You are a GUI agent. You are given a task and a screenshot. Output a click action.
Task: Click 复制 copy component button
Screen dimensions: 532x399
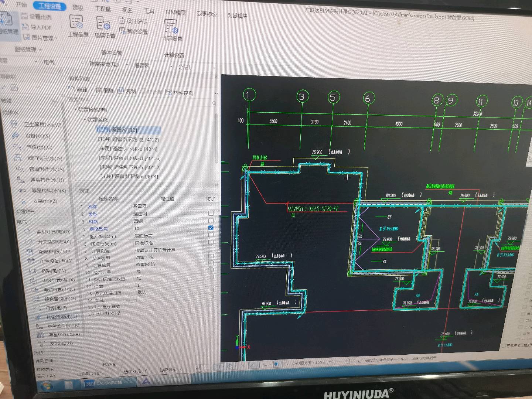tap(127, 91)
